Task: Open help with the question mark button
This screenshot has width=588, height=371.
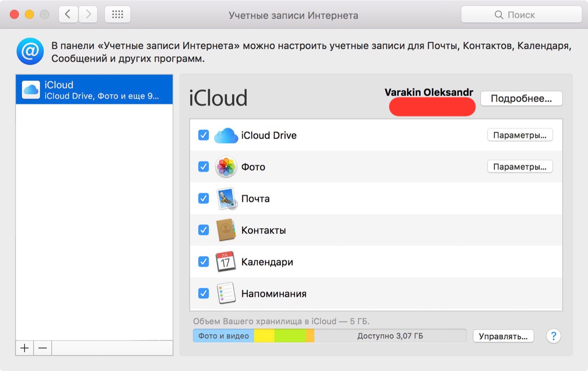Action: (x=554, y=336)
